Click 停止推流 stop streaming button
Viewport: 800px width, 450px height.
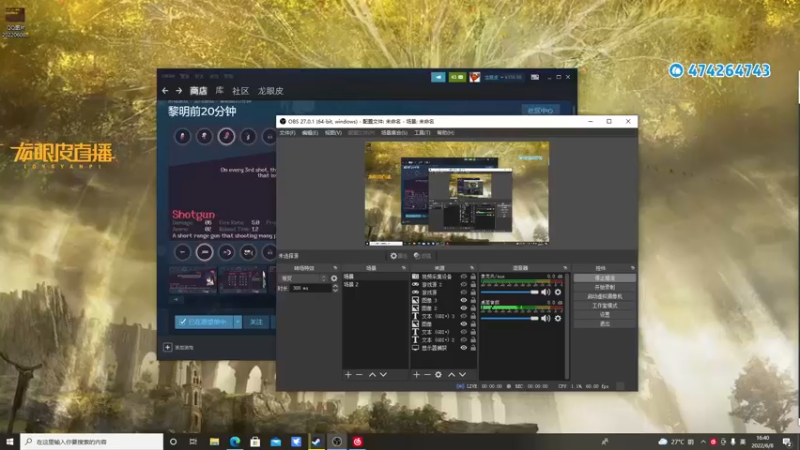coord(605,278)
